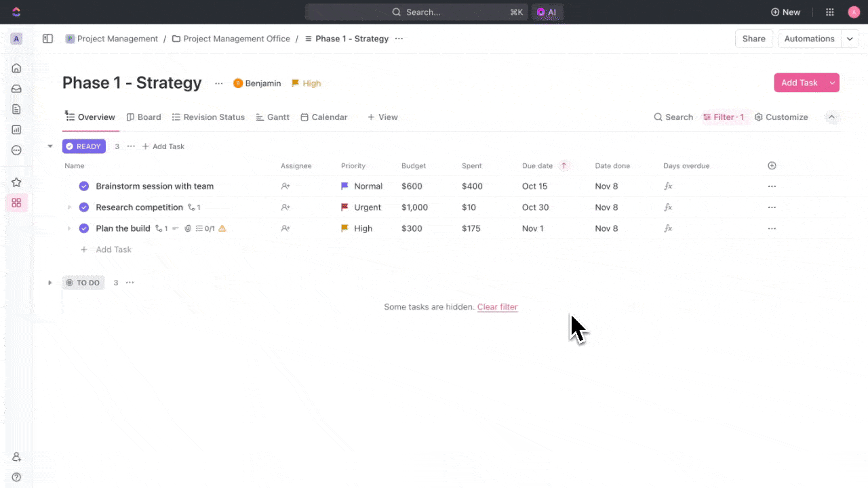Open options for Plan the build row
The image size is (868, 488).
(772, 228)
